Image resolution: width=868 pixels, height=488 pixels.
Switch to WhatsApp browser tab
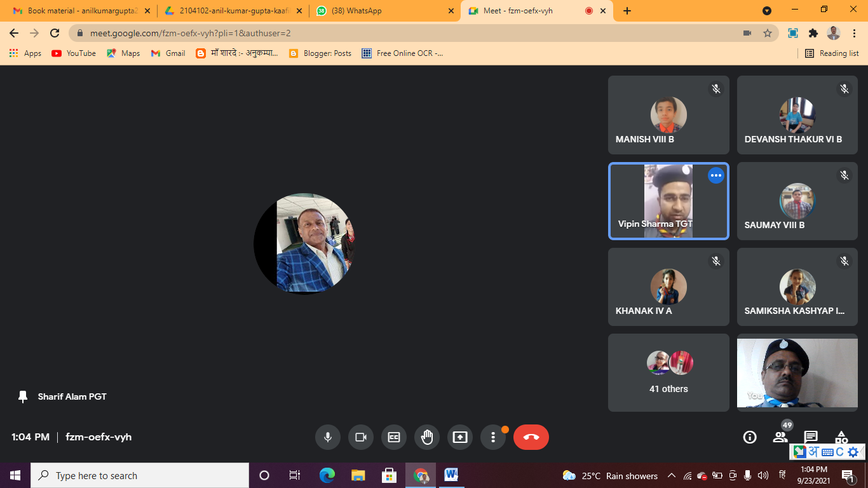[x=384, y=11]
